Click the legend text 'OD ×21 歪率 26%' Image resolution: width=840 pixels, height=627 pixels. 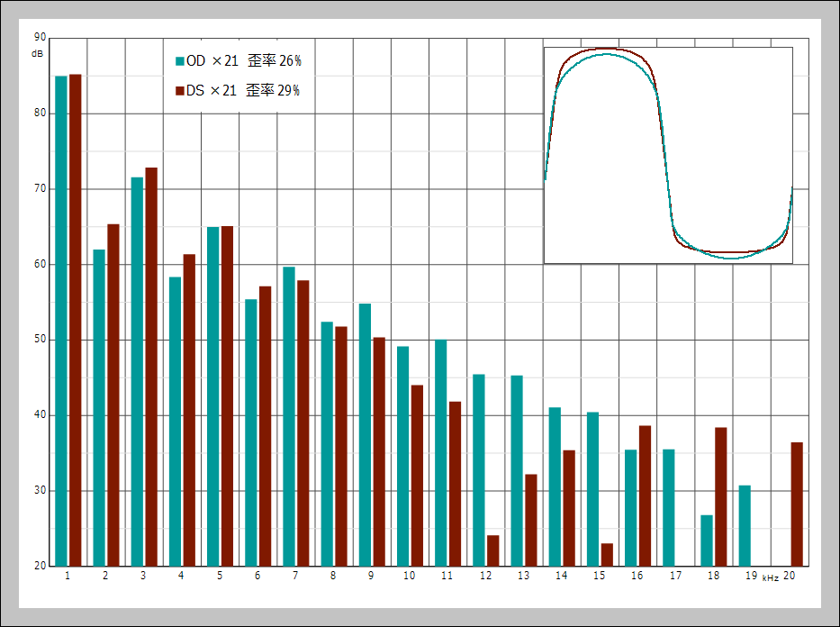click(x=244, y=61)
